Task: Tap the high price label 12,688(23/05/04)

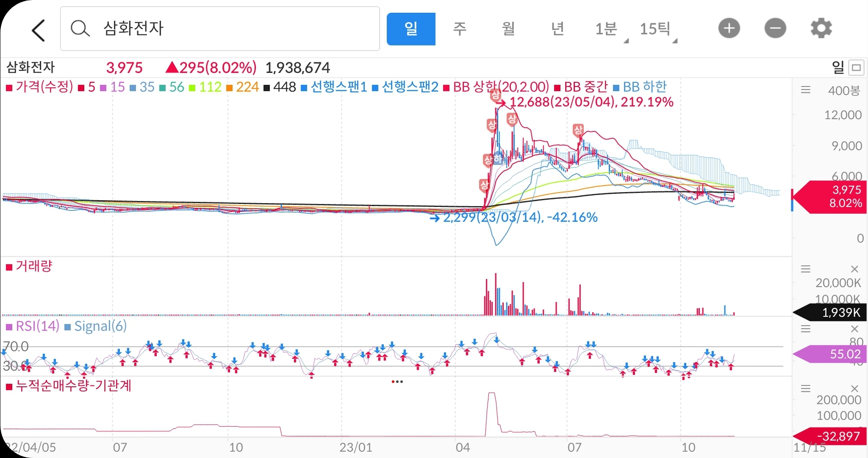Action: click(591, 102)
